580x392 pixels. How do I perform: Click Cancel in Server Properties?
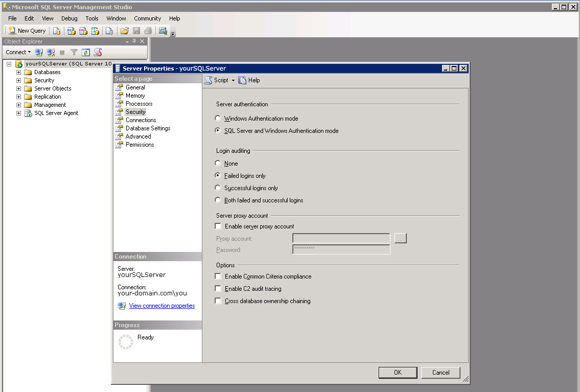click(441, 373)
